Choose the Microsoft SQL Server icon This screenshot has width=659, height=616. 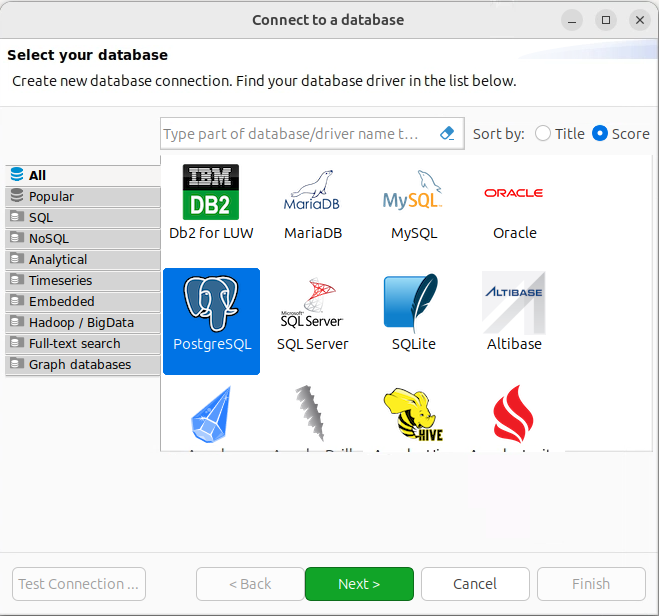point(312,304)
